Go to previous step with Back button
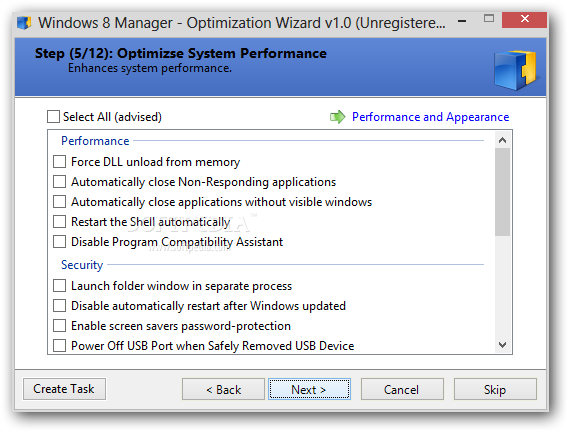Viewport: 569px width, 432px height. click(x=223, y=390)
